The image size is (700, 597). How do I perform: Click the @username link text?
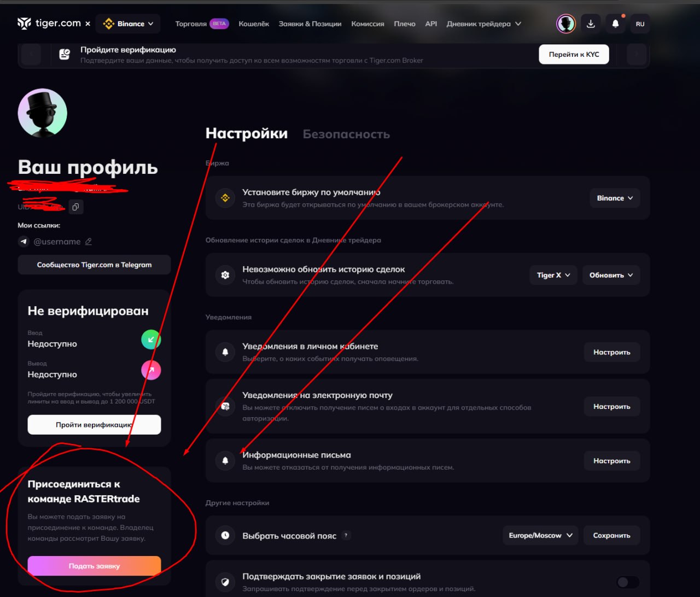tap(57, 241)
